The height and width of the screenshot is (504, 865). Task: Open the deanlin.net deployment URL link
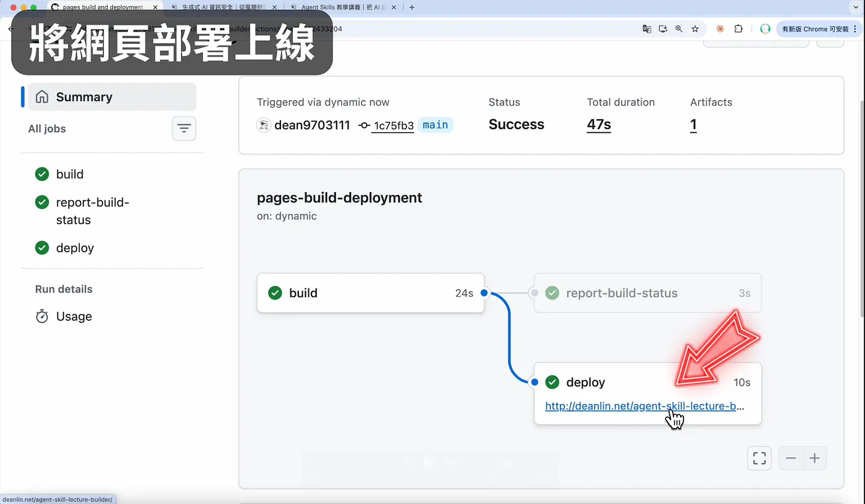[644, 406]
